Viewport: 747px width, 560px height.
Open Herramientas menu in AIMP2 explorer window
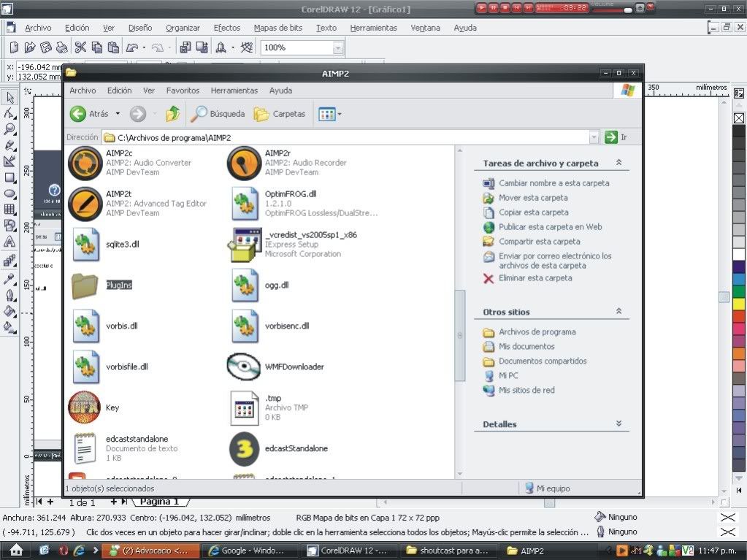[234, 91]
